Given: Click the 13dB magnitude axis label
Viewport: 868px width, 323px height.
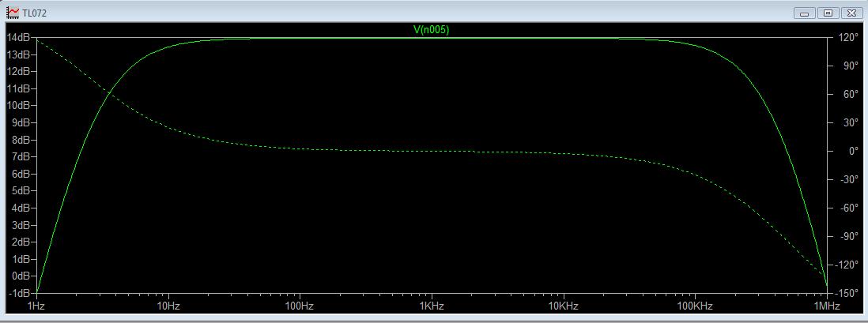Looking at the screenshot, I should [18, 54].
